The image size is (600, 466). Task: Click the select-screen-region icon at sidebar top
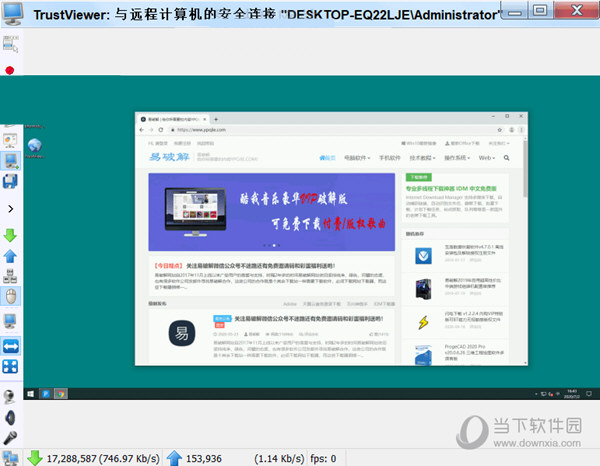click(10, 44)
